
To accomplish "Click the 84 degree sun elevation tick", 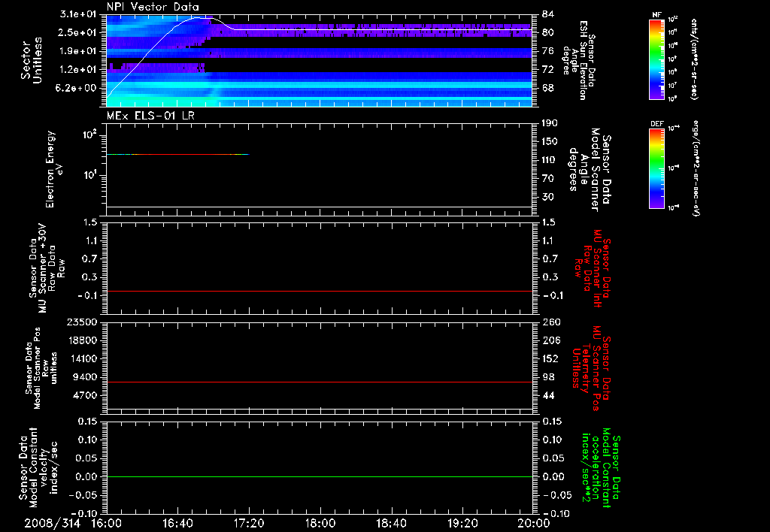I will point(547,14).
